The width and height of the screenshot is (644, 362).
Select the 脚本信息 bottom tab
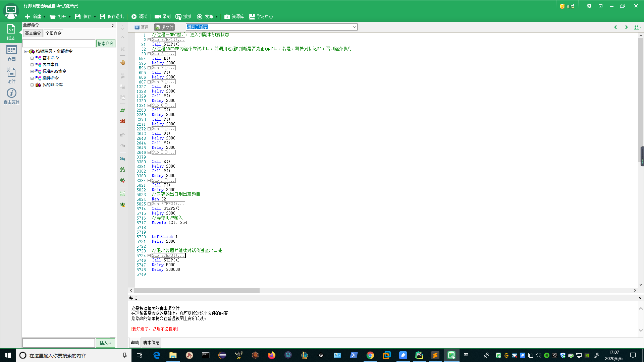point(151,343)
